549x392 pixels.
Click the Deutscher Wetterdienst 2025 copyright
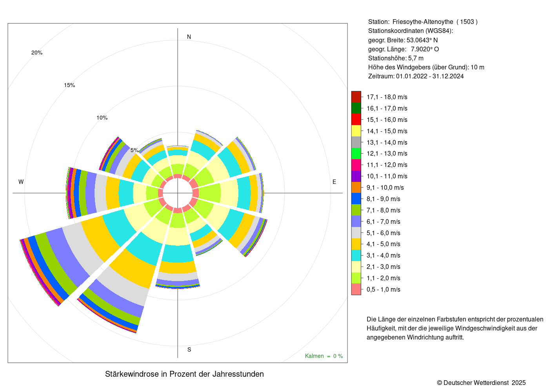482,383
